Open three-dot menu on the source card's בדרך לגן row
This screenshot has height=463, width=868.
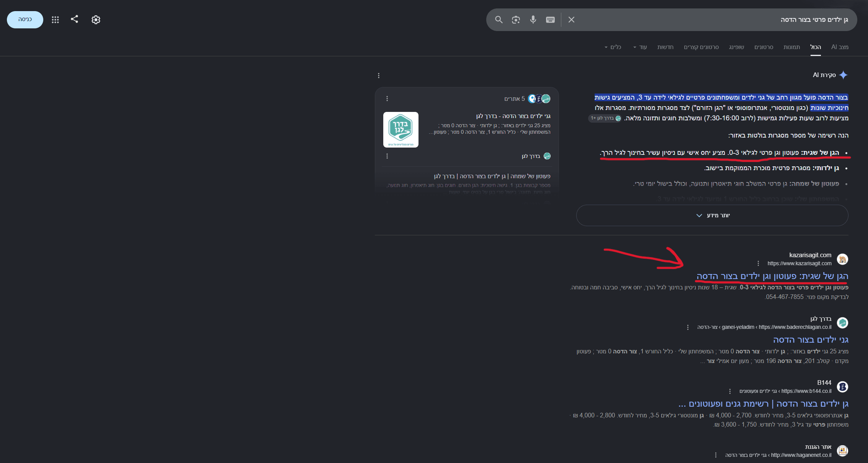pyautogui.click(x=387, y=156)
